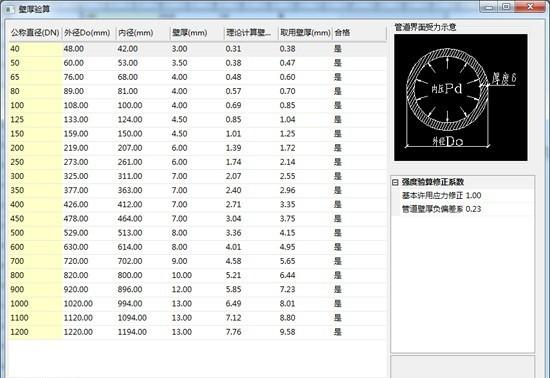Select the 基本许用应力修正 value 1.00
Image resolution: width=550 pixels, height=378 pixels.
click(x=474, y=195)
